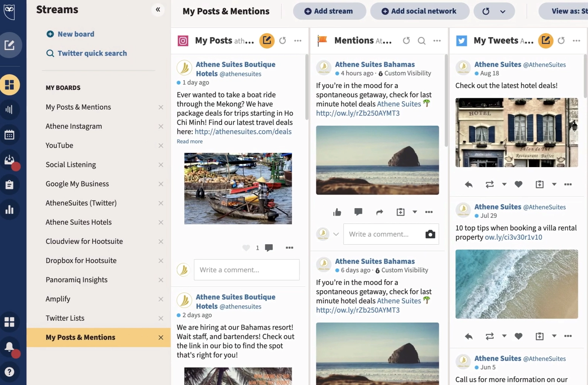The width and height of the screenshot is (588, 385).
Task: Click the Add social network button
Action: [420, 11]
